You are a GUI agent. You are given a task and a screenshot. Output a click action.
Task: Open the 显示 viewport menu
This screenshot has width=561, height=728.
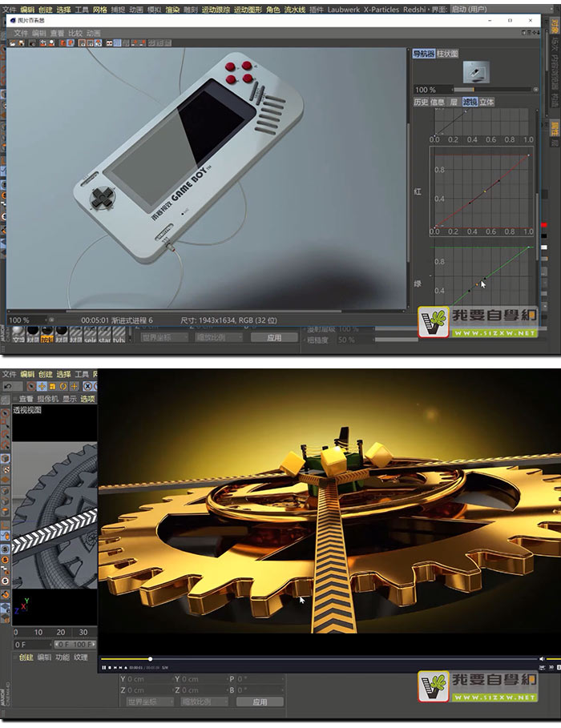pyautogui.click(x=69, y=399)
